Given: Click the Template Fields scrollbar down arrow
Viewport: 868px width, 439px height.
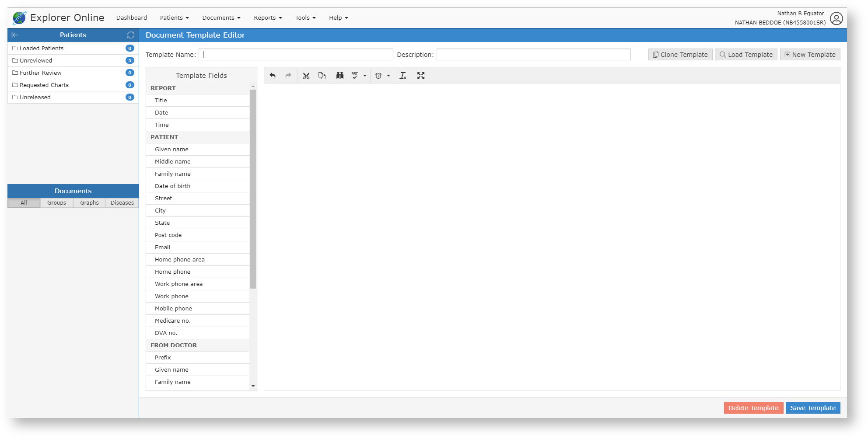Looking at the screenshot, I should click(x=253, y=386).
